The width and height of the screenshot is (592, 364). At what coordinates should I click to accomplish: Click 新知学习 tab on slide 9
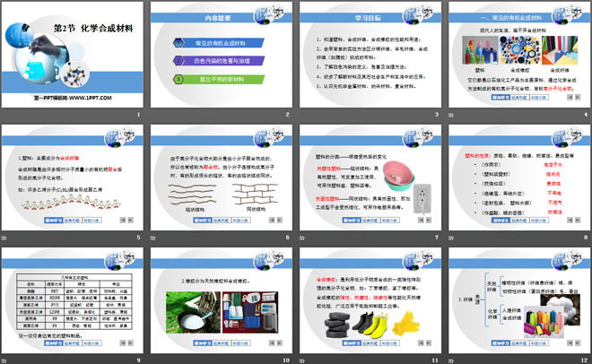pos(53,343)
